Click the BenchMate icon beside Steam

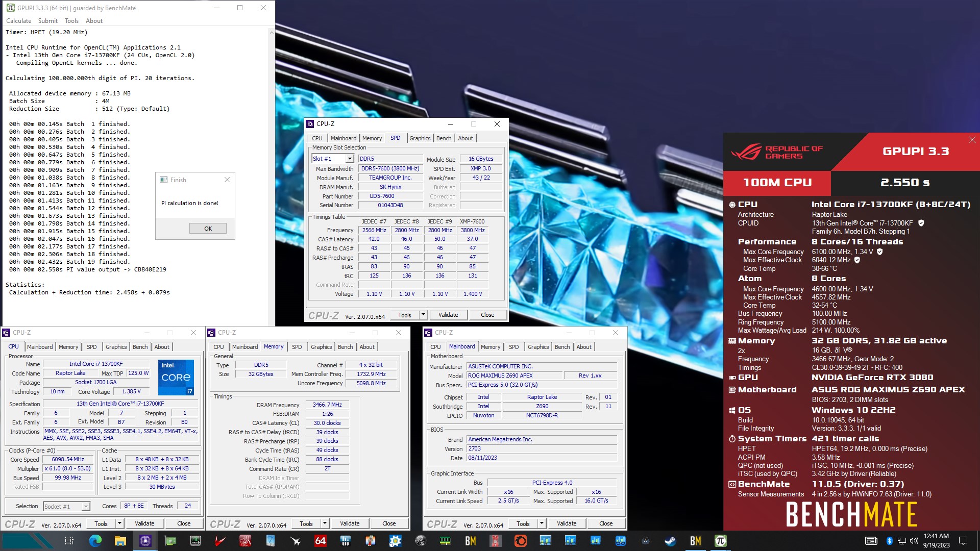click(695, 541)
